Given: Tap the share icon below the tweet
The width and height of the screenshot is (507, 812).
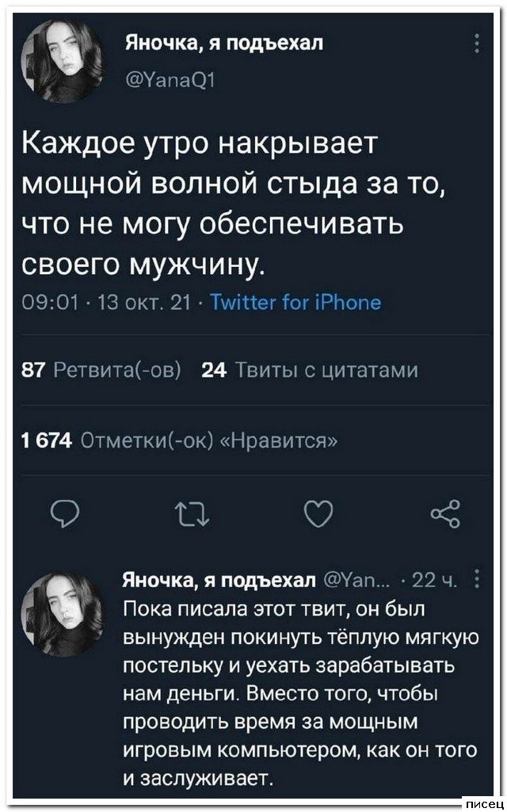Looking at the screenshot, I should pos(444,517).
